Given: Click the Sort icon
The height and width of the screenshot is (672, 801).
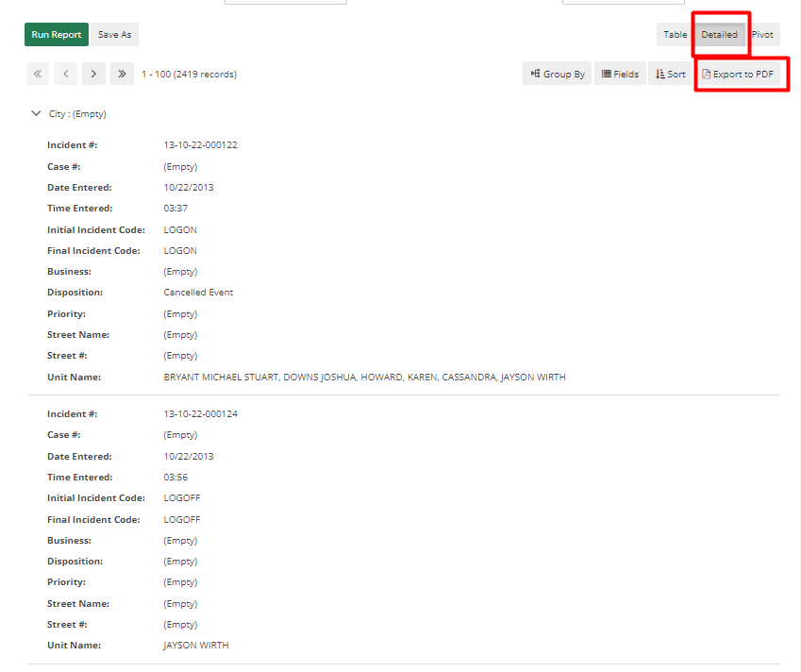Looking at the screenshot, I should 661,73.
